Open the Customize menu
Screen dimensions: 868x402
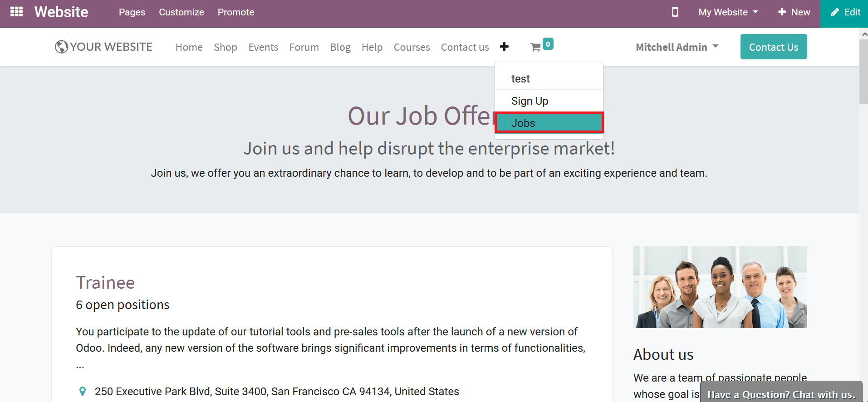pos(181,12)
